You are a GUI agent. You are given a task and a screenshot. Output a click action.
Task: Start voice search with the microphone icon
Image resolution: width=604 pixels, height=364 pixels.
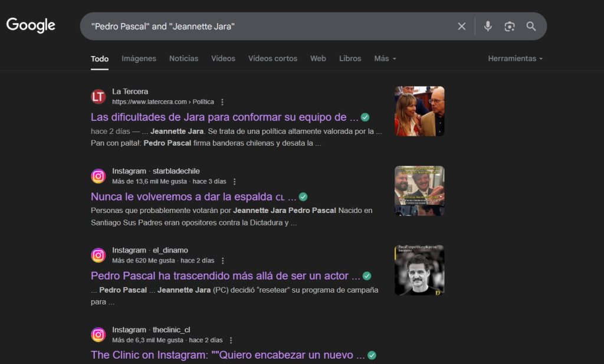488,26
